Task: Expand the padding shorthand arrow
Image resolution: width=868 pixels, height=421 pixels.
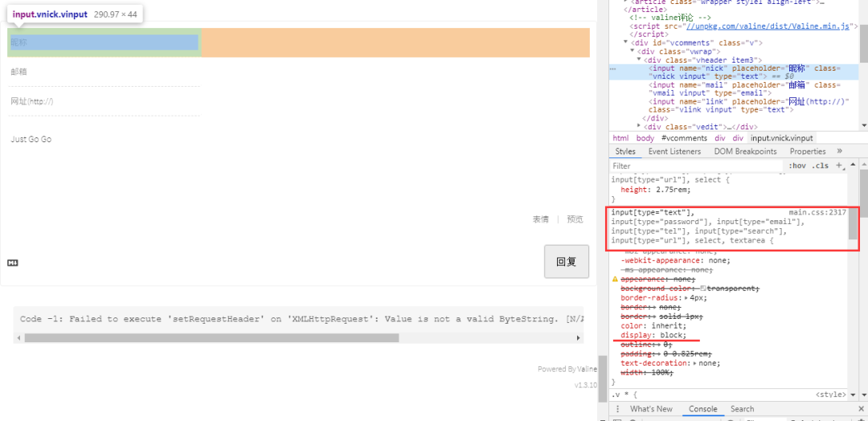Action: tap(657, 354)
